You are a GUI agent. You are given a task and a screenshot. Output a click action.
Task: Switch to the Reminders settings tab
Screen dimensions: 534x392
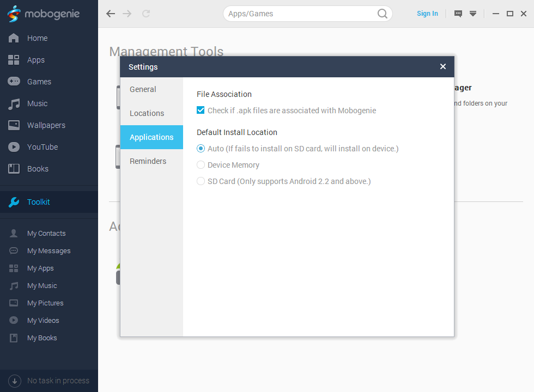[148, 161]
